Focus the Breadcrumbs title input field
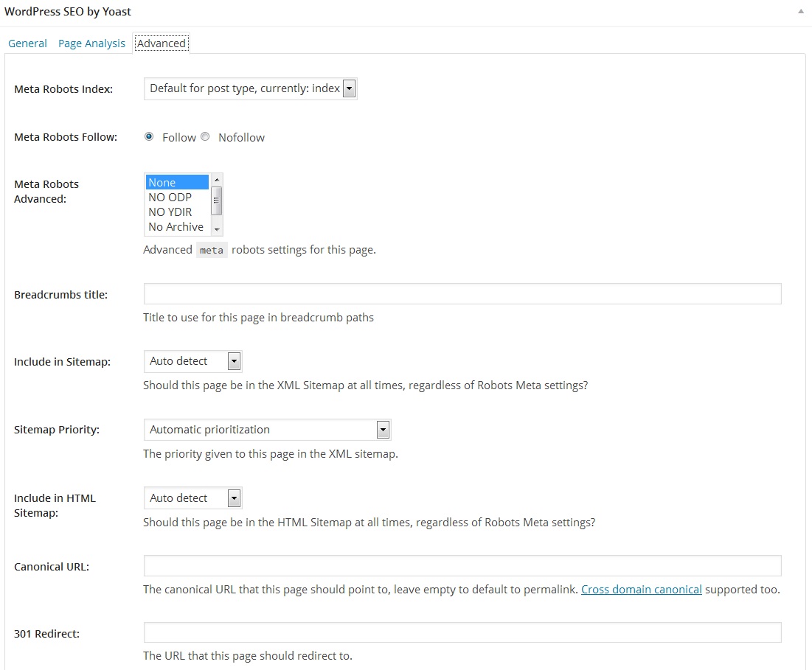 (x=462, y=294)
